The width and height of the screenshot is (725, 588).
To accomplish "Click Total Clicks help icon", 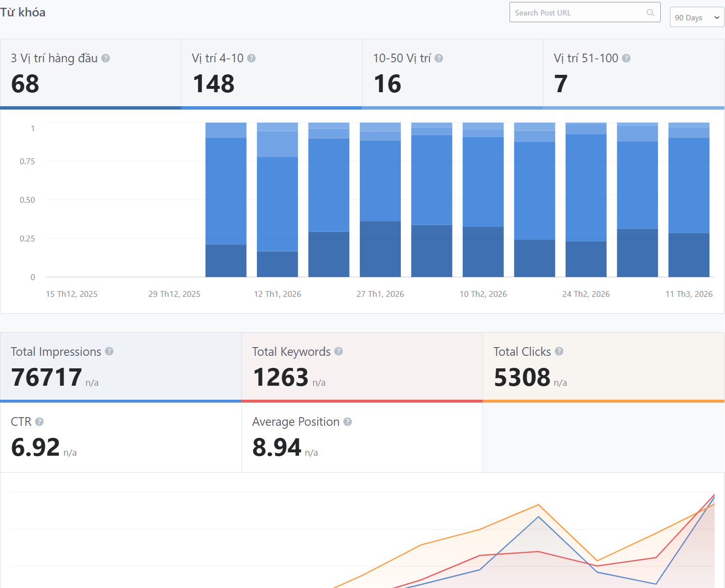I will pyautogui.click(x=559, y=351).
